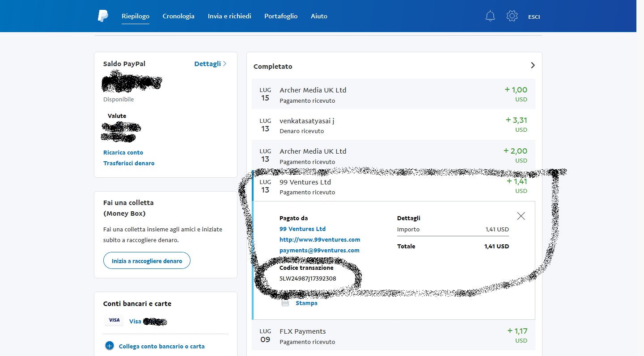This screenshot has height=356, width=644.
Task: Click the Trasferisci denaro link
Action: coord(129,163)
